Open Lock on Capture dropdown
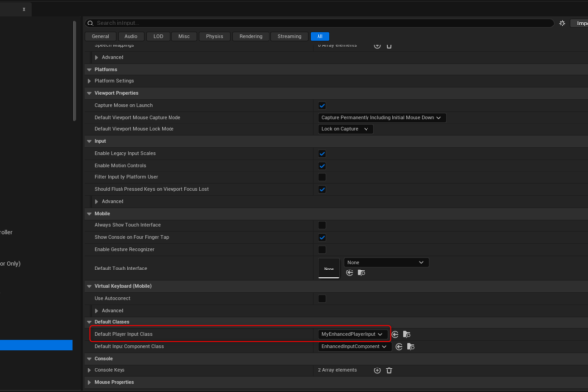 (x=345, y=129)
